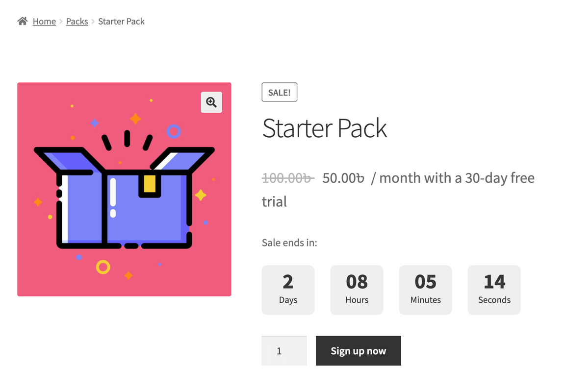The image size is (565, 392).
Task: Open the Home breadcrumb link
Action: 44,22
